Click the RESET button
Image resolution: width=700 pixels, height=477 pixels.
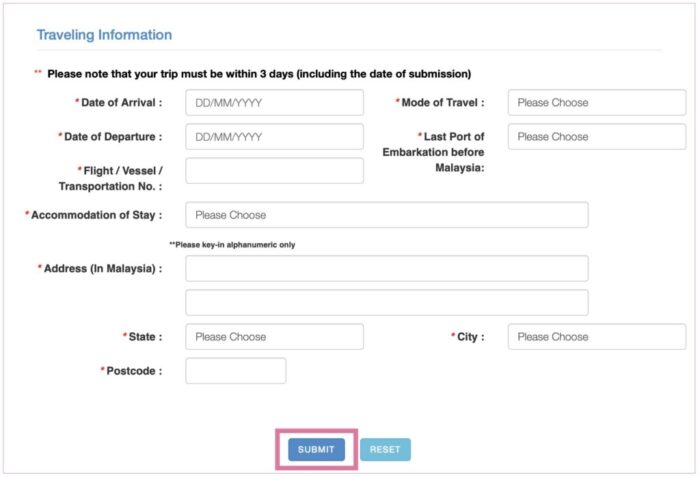[385, 449]
